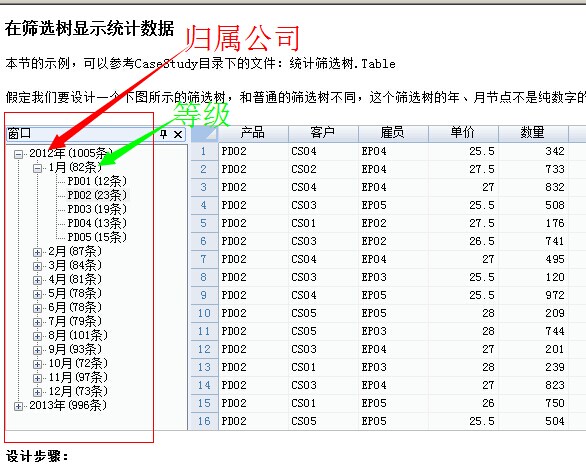The width and height of the screenshot is (586, 468).
Task: Click the 窗口 panel title bar
Action: tap(96, 134)
